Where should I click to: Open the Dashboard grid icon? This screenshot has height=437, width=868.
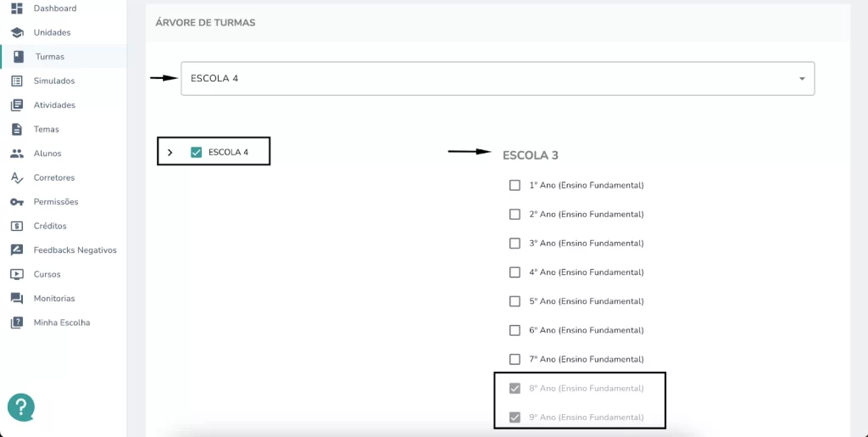[17, 8]
